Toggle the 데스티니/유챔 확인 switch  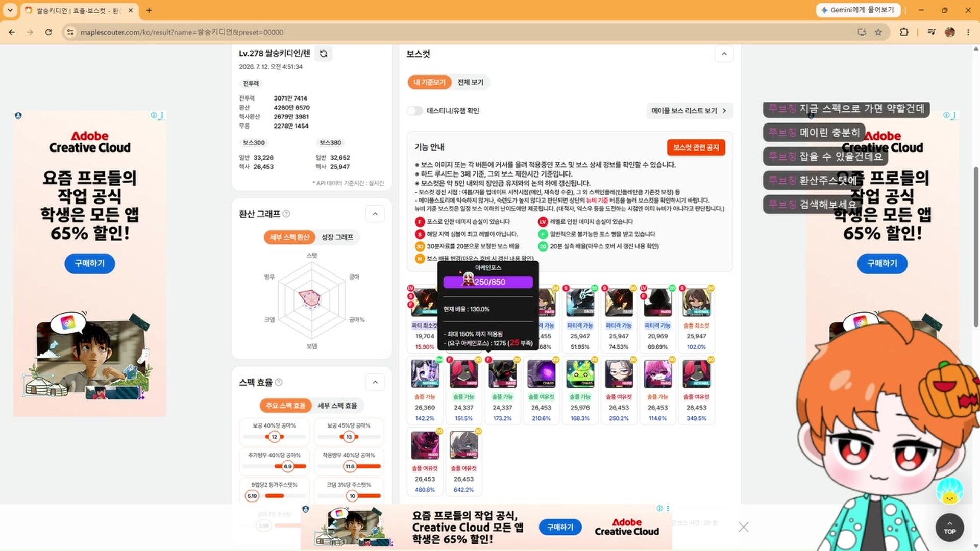point(415,111)
